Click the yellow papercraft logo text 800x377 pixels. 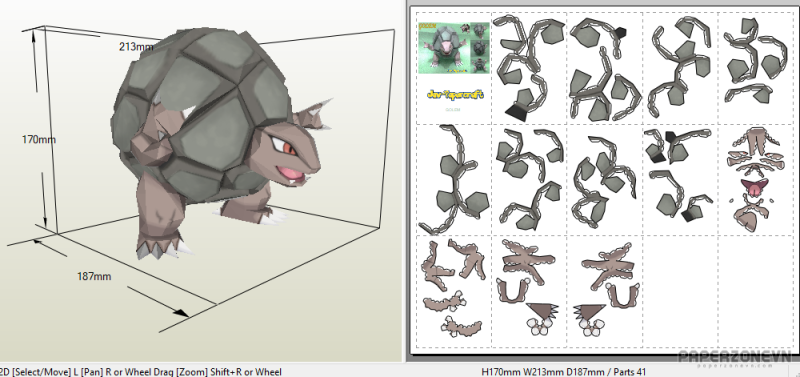click(x=455, y=95)
